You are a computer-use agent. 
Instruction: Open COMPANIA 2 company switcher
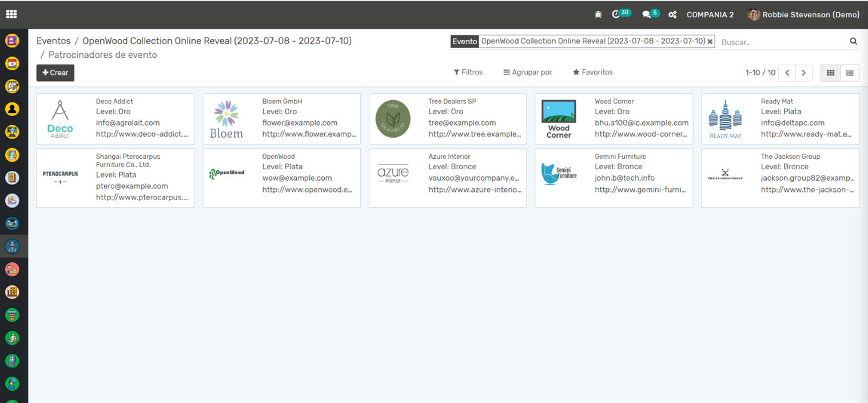pyautogui.click(x=710, y=15)
